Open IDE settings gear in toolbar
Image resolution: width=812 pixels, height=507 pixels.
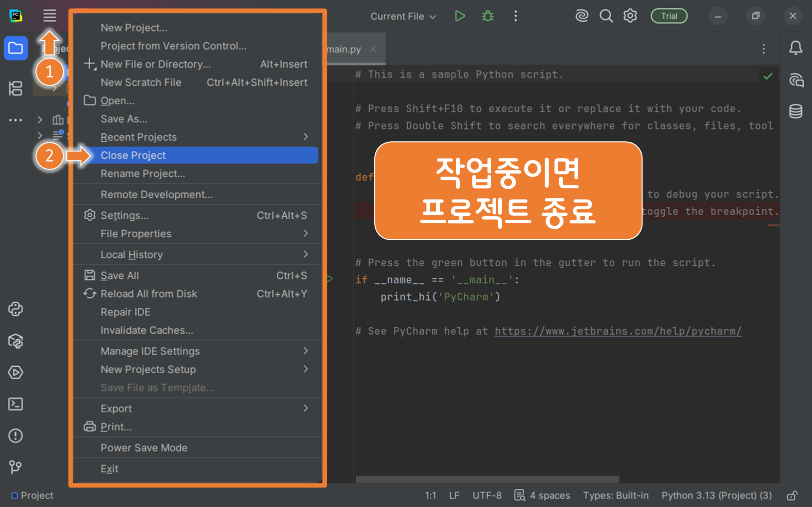coord(630,16)
